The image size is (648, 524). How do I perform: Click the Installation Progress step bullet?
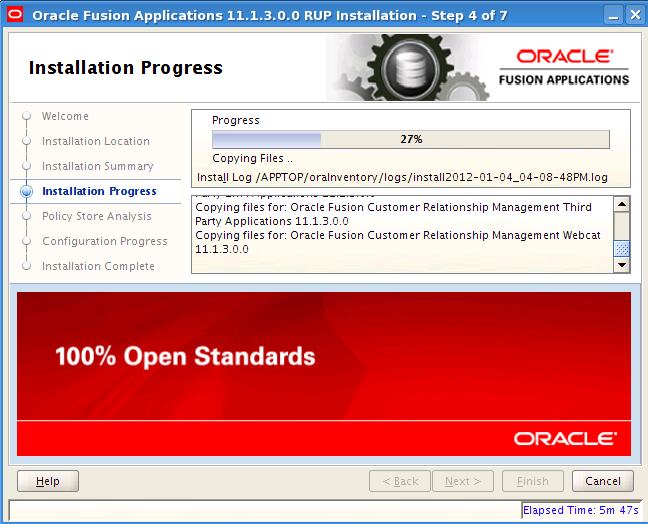pos(26,191)
